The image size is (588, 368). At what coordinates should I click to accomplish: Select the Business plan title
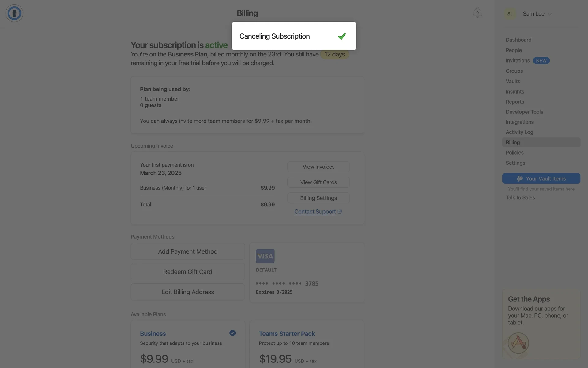(153, 334)
